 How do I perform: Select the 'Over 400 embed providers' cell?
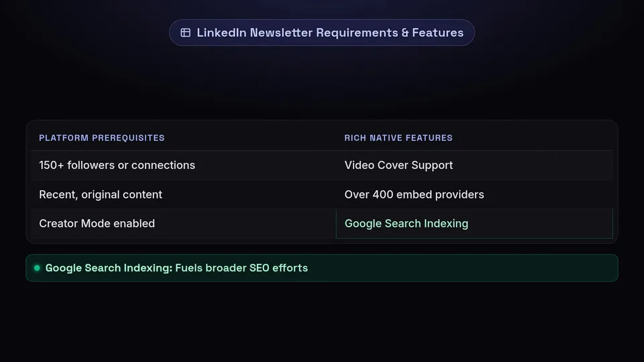(474, 194)
